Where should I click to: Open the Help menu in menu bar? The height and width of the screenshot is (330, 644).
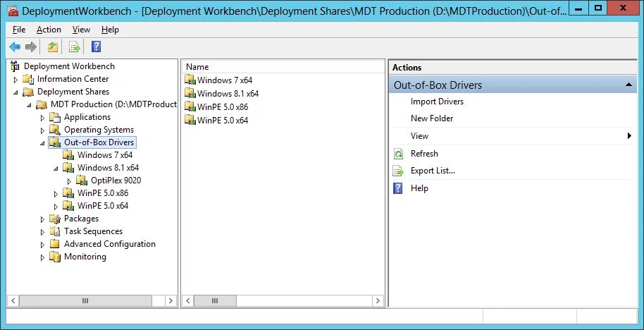point(110,30)
